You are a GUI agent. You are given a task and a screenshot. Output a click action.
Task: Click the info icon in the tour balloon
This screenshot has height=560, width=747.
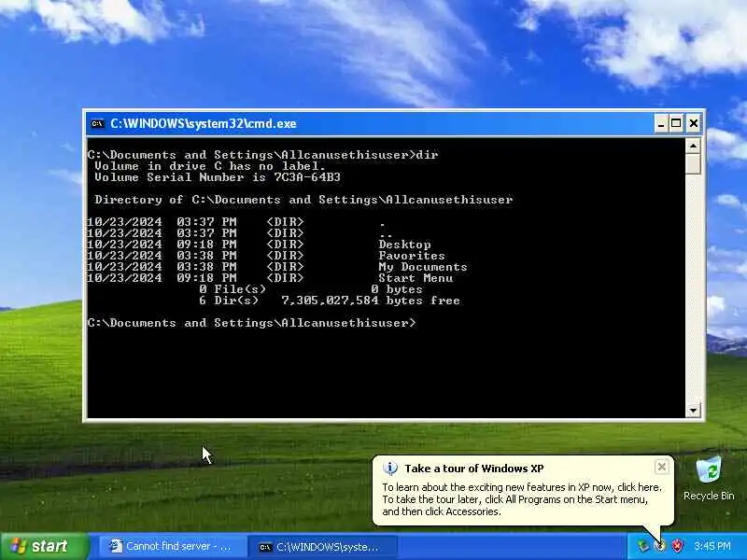coord(389,469)
